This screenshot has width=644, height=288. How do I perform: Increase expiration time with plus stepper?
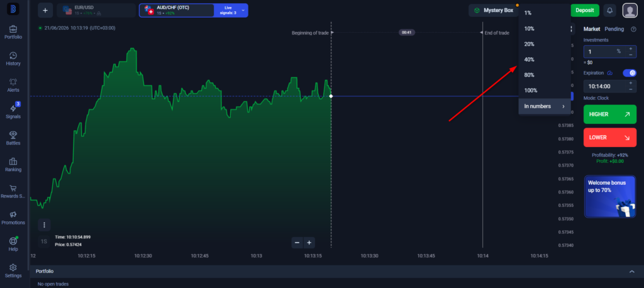pos(630,83)
